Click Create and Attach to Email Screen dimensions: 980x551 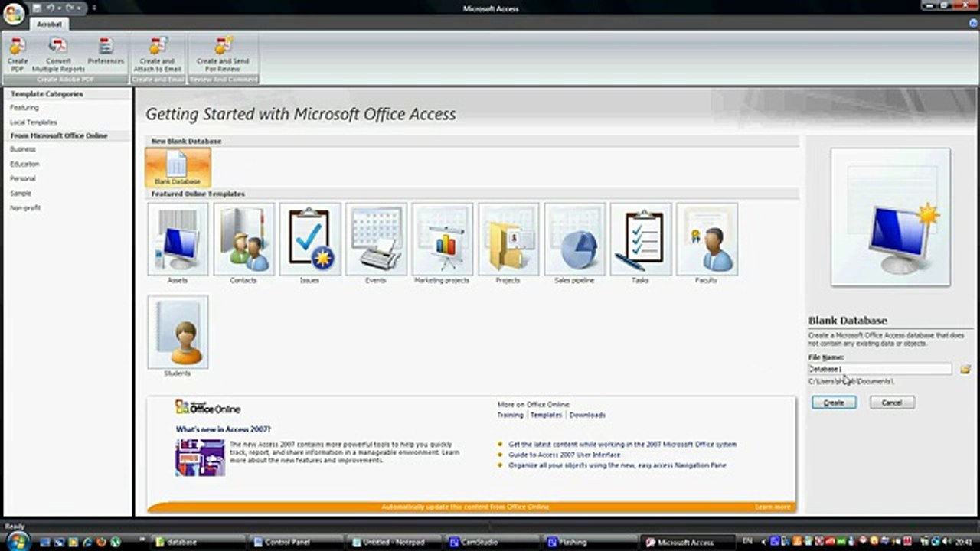point(157,54)
